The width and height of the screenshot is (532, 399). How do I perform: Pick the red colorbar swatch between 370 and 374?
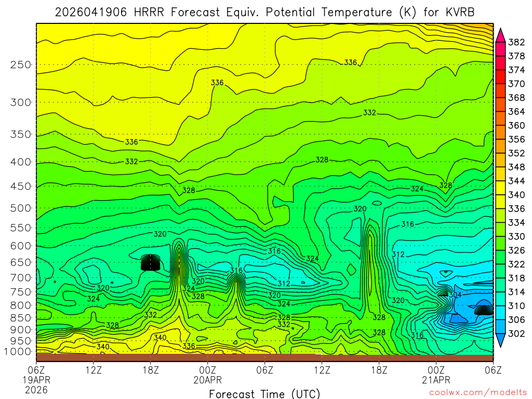point(500,77)
